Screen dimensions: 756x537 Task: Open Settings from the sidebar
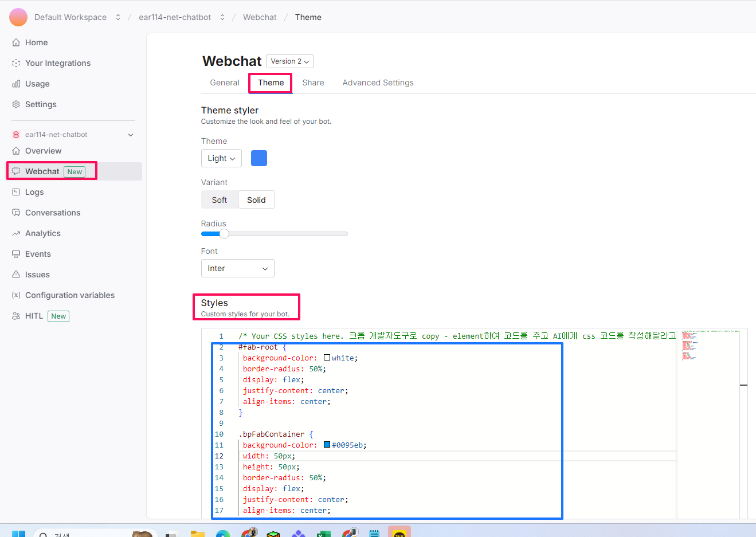click(40, 104)
